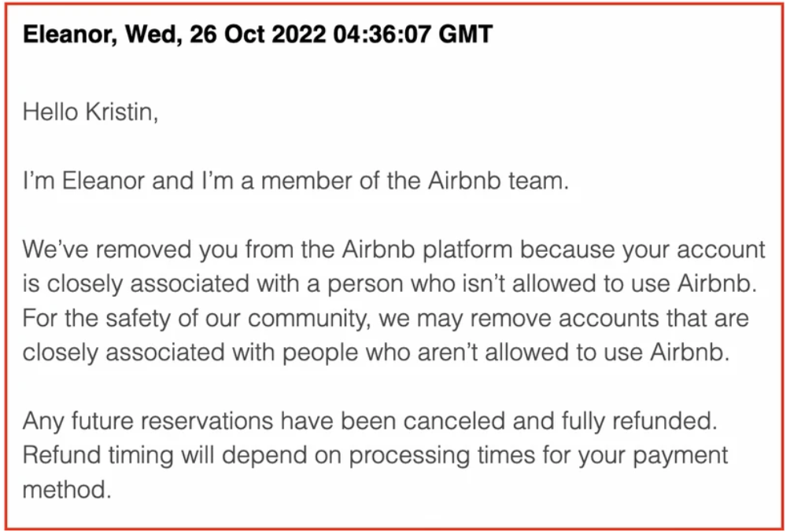Click the bold sender name Eleanor in header
This screenshot has height=532, width=790.
coord(67,35)
